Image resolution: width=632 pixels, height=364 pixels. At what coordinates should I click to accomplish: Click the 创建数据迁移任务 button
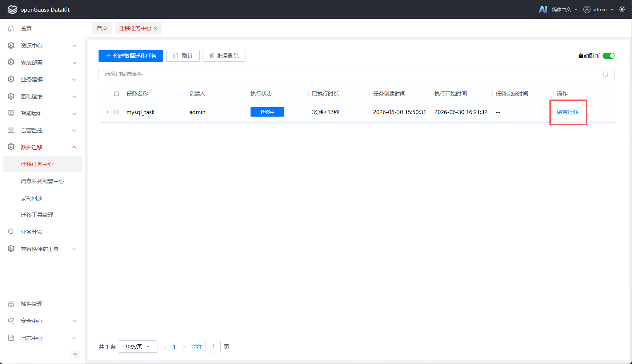tap(131, 56)
